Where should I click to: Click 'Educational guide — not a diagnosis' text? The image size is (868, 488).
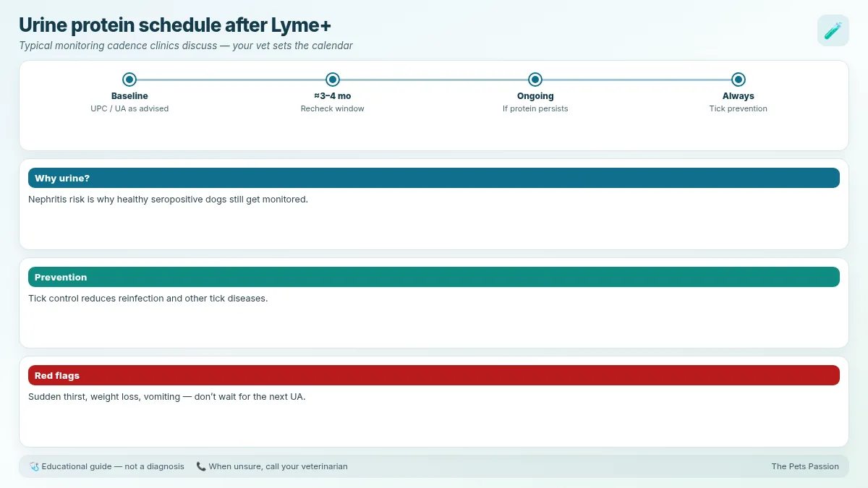(113, 467)
